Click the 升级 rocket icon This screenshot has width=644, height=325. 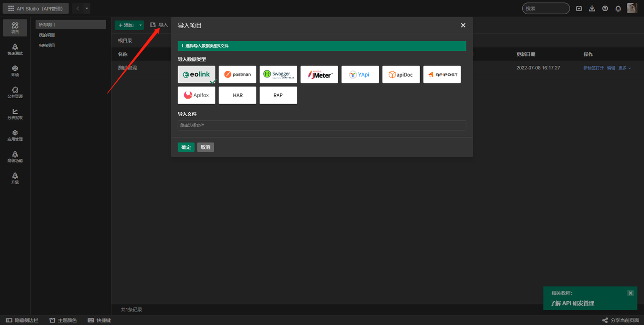click(15, 176)
